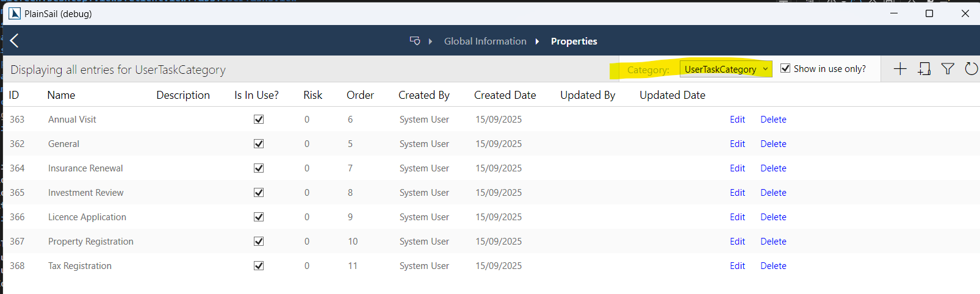Click order value 11
The image size is (980, 294).
tap(353, 266)
